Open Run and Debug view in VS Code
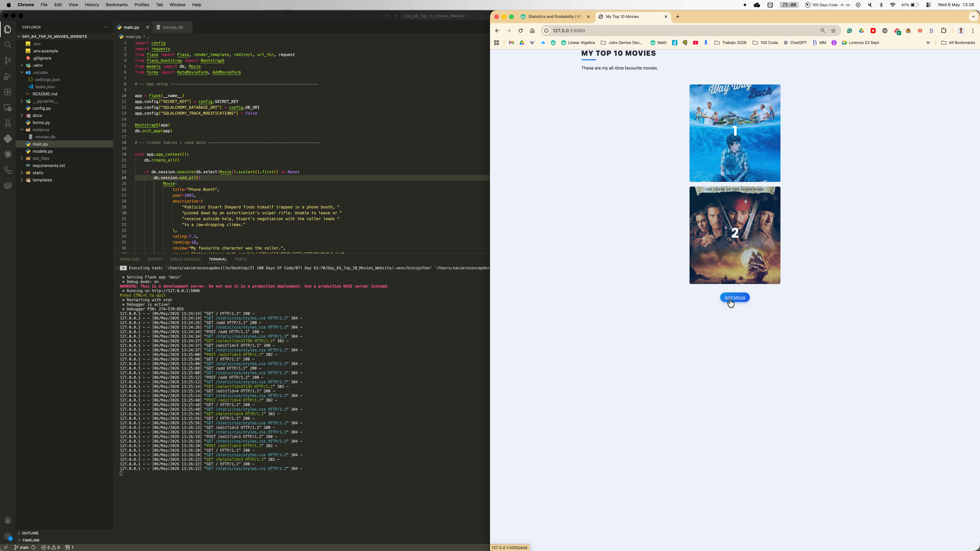This screenshot has height=551, width=980. pyautogui.click(x=8, y=76)
